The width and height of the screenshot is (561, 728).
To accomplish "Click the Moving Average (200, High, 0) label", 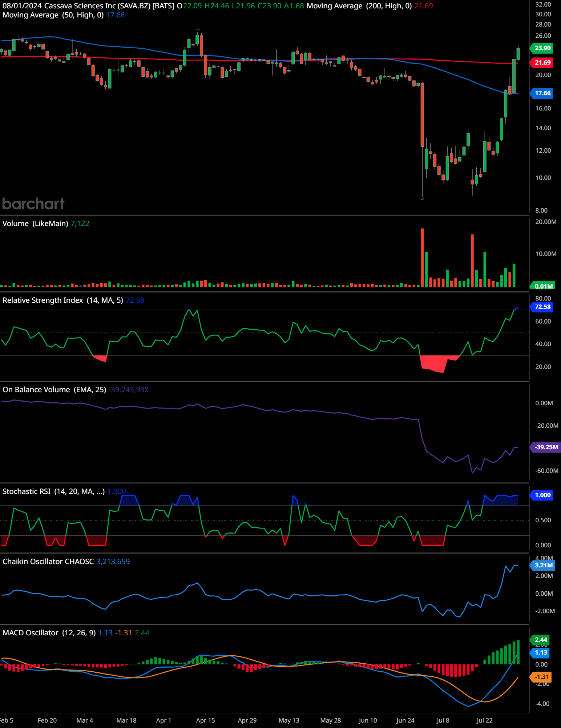I will click(359, 6).
